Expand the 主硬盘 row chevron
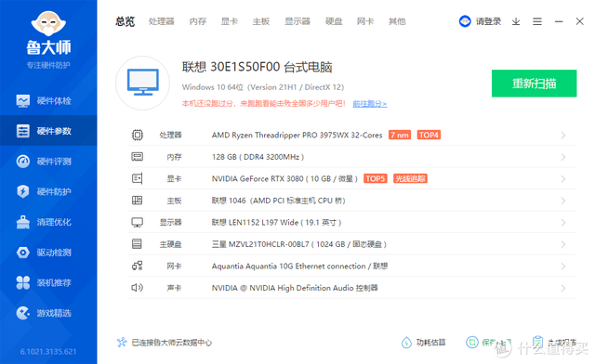The image size is (595, 364). pos(563,244)
